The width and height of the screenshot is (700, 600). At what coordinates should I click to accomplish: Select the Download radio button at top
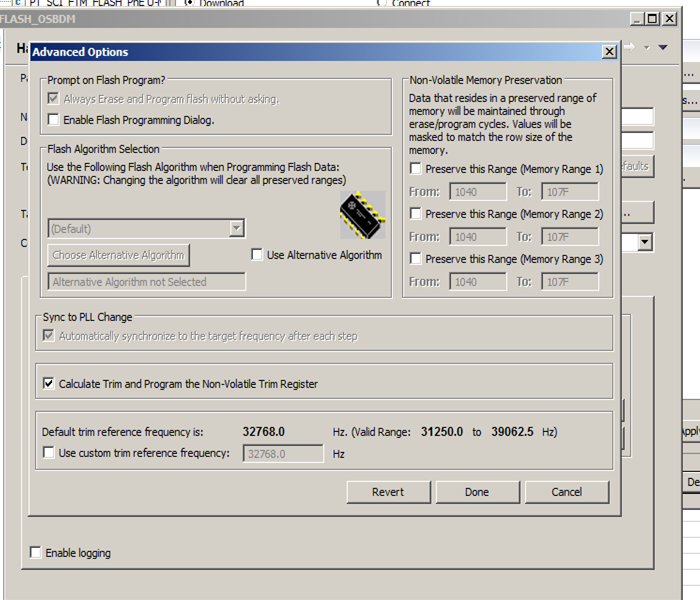pyautogui.click(x=189, y=3)
